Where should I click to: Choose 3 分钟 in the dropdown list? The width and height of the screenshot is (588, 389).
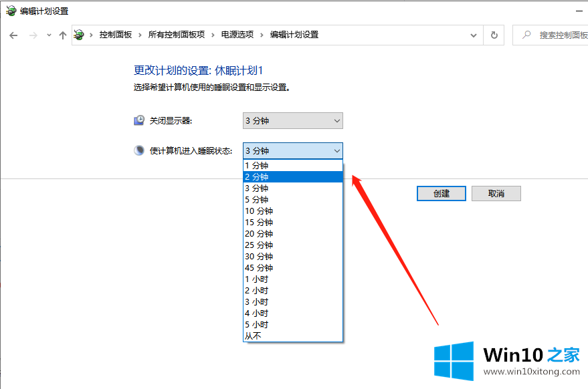click(x=293, y=188)
